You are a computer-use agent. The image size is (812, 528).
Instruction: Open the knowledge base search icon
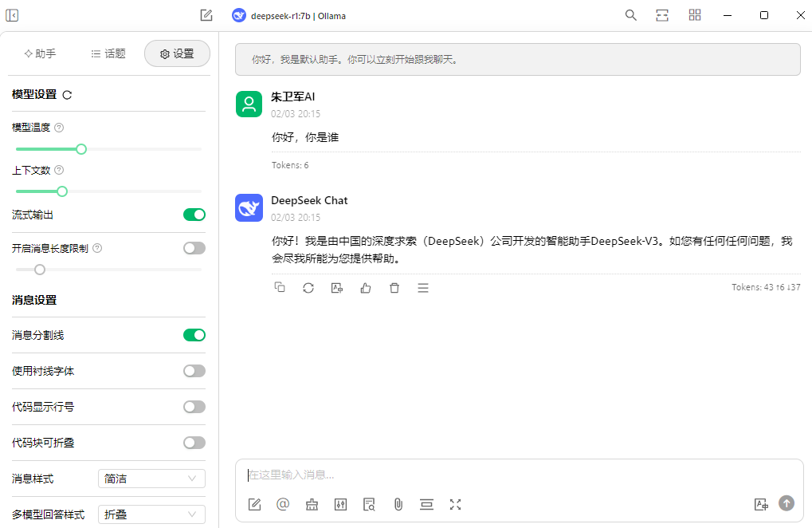coord(369,504)
